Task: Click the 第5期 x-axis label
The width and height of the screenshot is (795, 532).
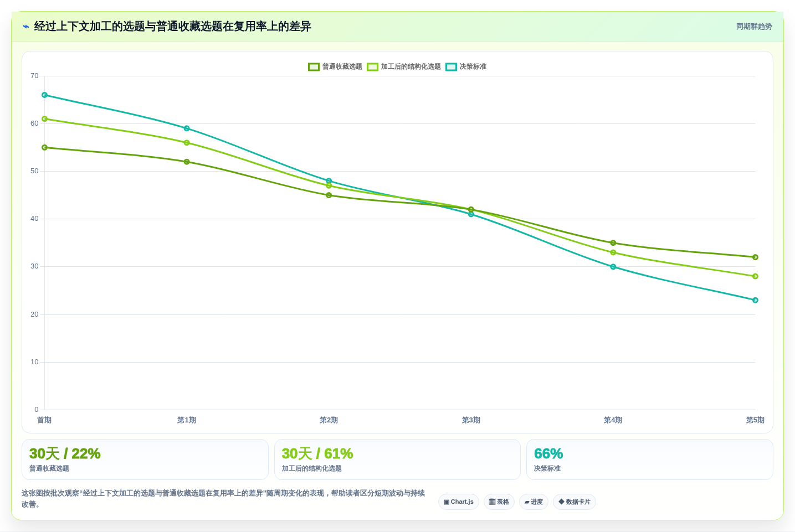Action: [755, 420]
